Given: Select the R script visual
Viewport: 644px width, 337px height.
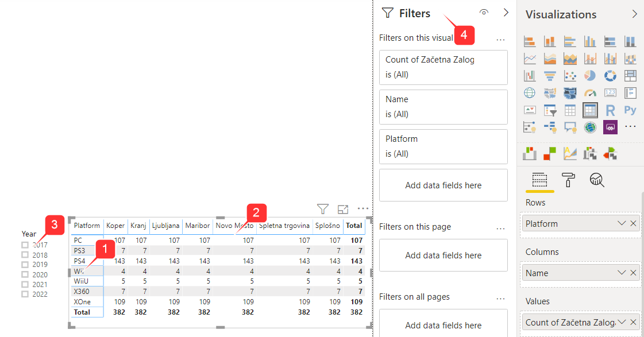Looking at the screenshot, I should (610, 110).
